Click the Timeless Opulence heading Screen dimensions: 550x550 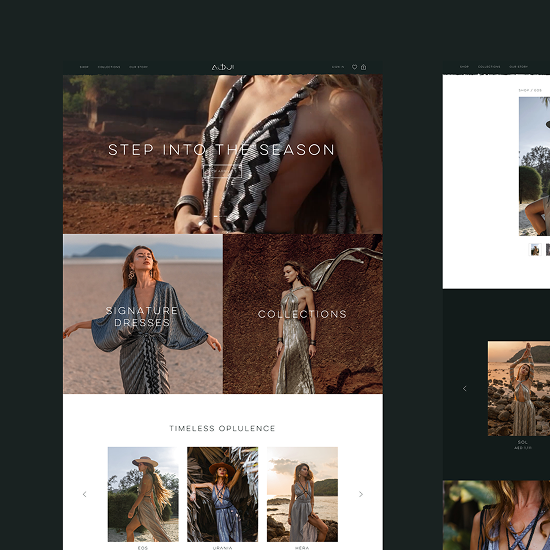[x=222, y=428]
